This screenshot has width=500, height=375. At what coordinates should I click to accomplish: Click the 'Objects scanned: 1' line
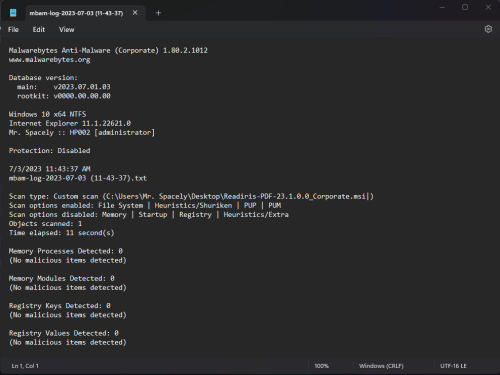[45, 224]
